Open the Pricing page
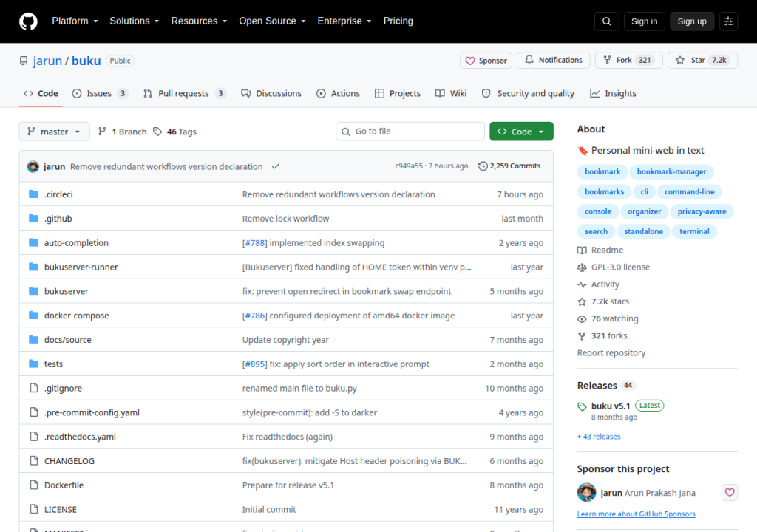Viewport: 757px width, 532px height. tap(398, 21)
